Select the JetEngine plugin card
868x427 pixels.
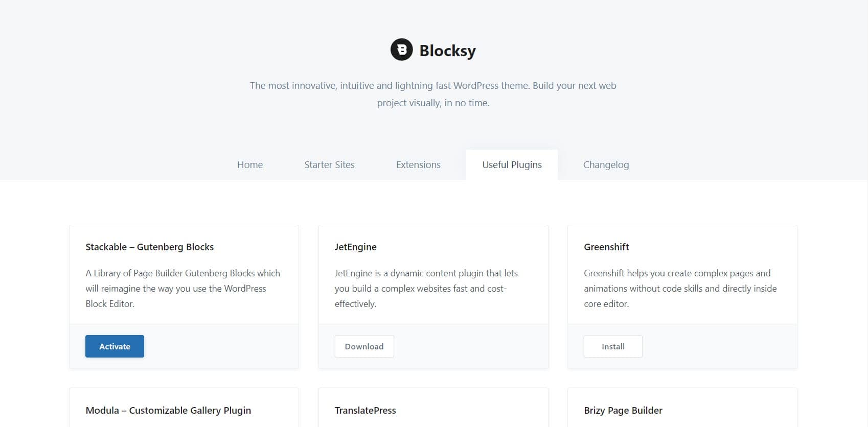433,296
